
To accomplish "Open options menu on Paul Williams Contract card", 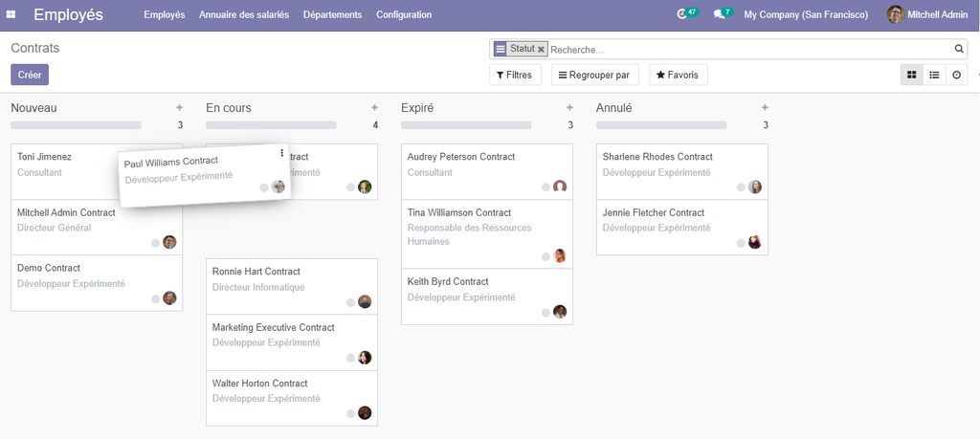I will (281, 153).
